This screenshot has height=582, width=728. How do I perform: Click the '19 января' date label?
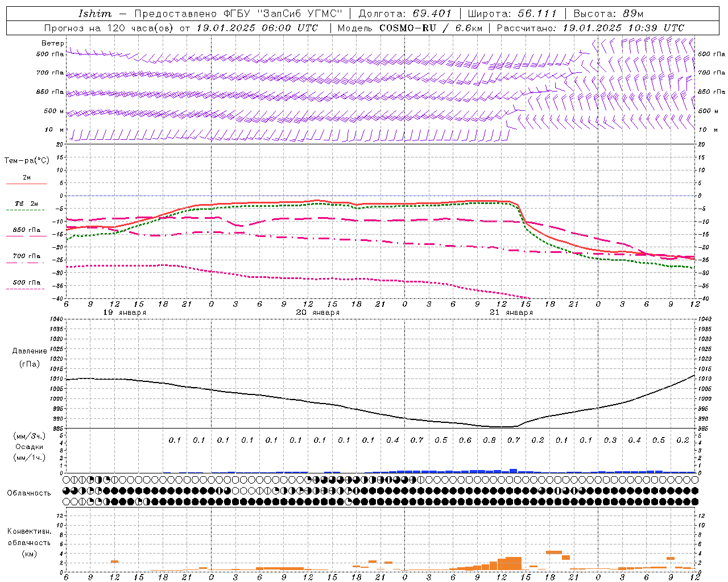click(x=125, y=313)
